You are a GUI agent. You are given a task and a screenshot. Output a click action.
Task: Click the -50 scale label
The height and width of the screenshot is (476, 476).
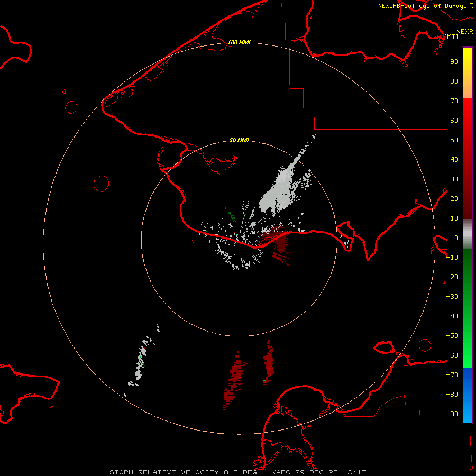tap(452, 336)
